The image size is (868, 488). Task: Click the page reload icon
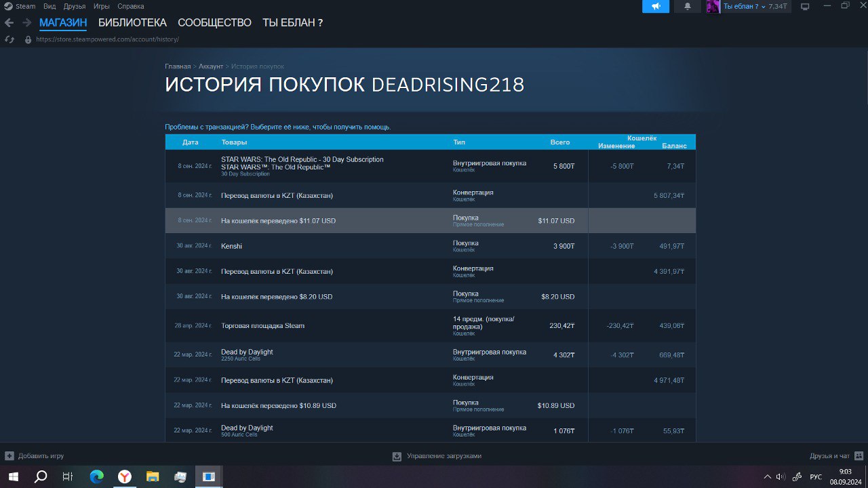[9, 39]
